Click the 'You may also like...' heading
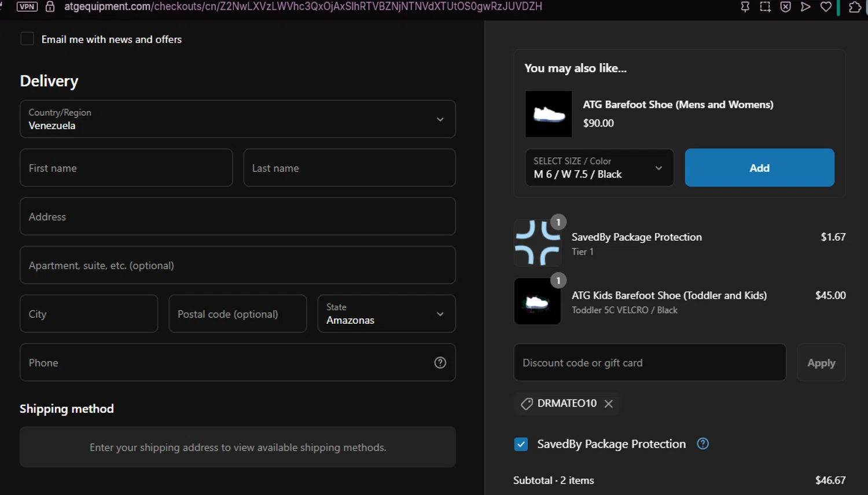The height and width of the screenshot is (495, 868). 575,68
